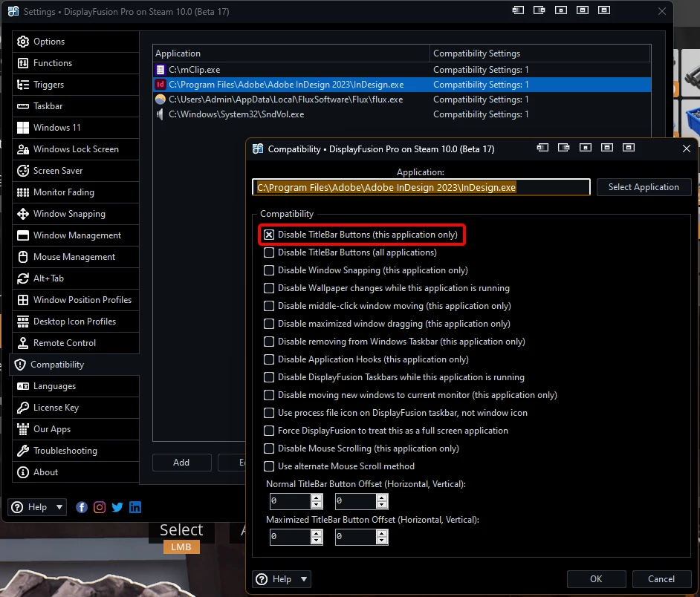Click the License Key key icon
The width and height of the screenshot is (700, 597).
23,408
